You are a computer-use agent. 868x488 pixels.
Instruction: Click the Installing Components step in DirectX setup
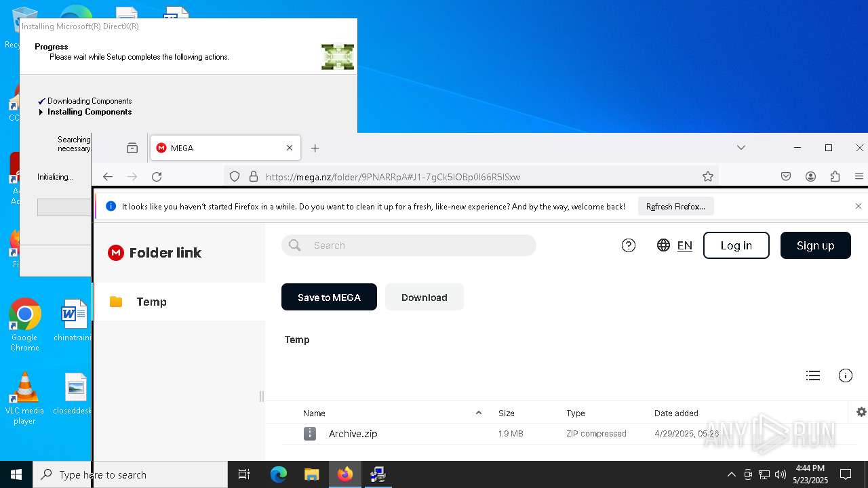point(90,112)
